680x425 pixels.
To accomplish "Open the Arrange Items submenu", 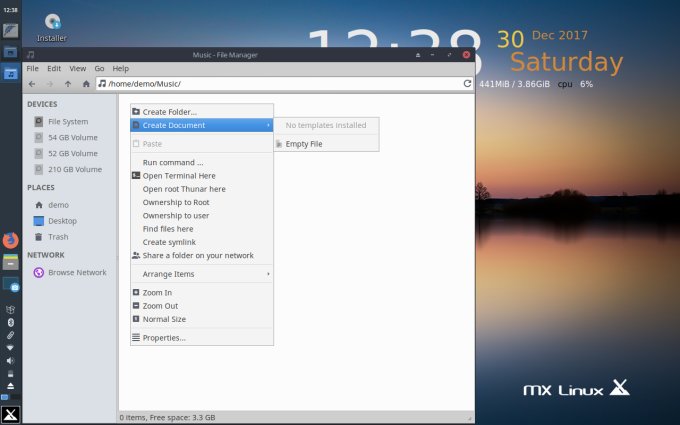I will click(x=202, y=274).
